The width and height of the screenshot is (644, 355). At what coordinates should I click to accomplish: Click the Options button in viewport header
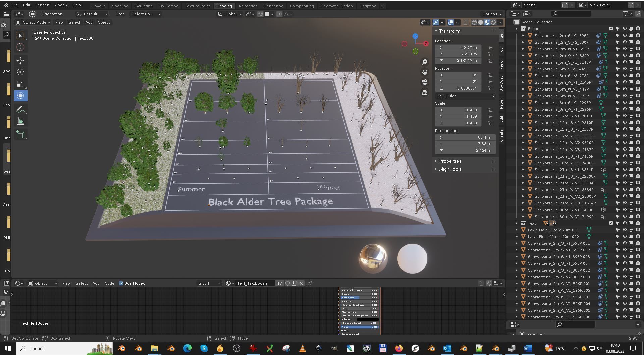492,14
